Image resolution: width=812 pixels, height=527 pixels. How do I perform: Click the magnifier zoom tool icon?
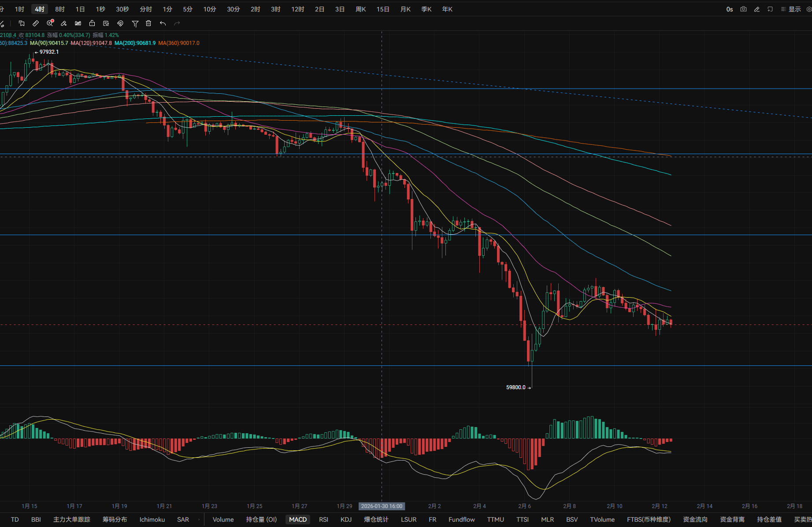(50, 23)
